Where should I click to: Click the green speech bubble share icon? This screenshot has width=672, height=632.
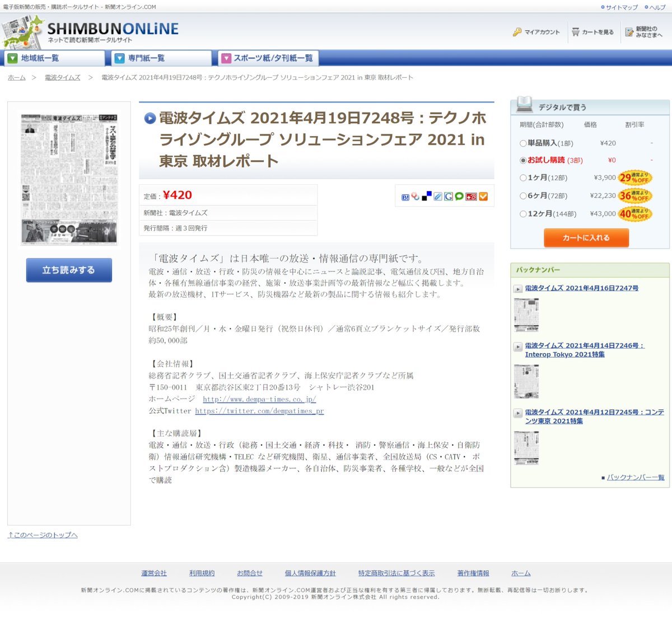coord(459,196)
